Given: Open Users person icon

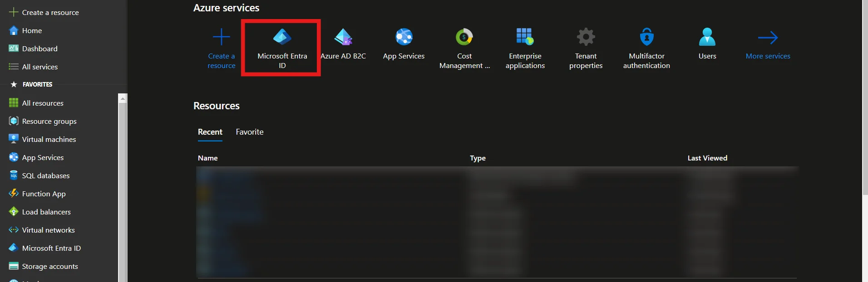Looking at the screenshot, I should coord(707,37).
